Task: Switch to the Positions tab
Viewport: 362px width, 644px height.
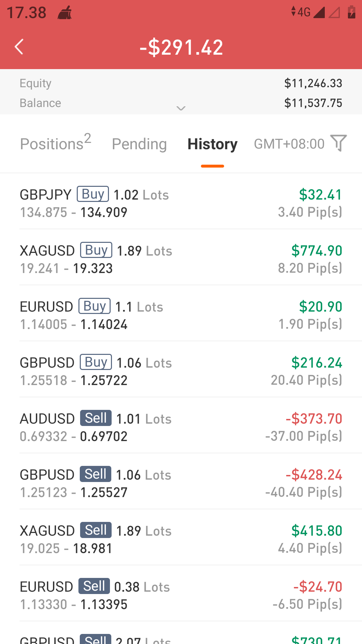Action: (56, 144)
